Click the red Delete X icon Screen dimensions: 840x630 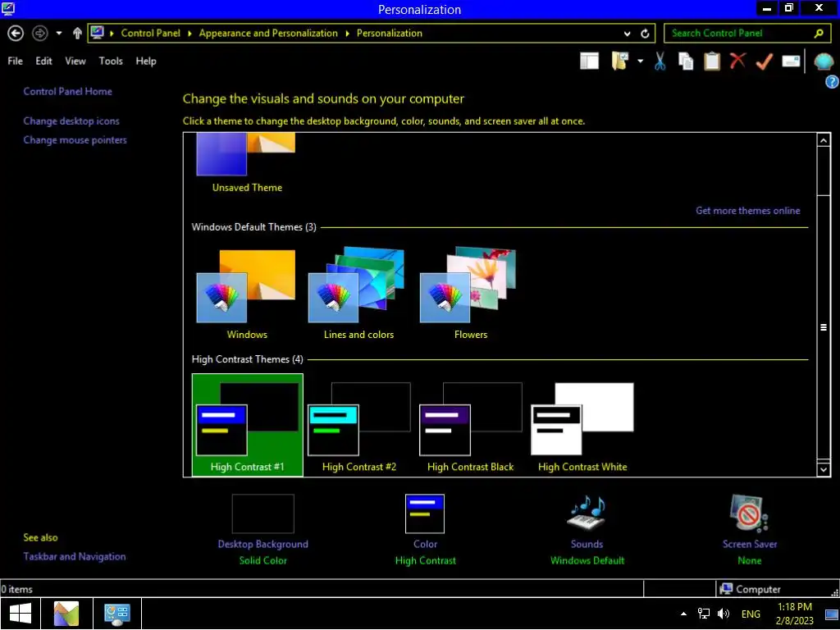click(737, 61)
